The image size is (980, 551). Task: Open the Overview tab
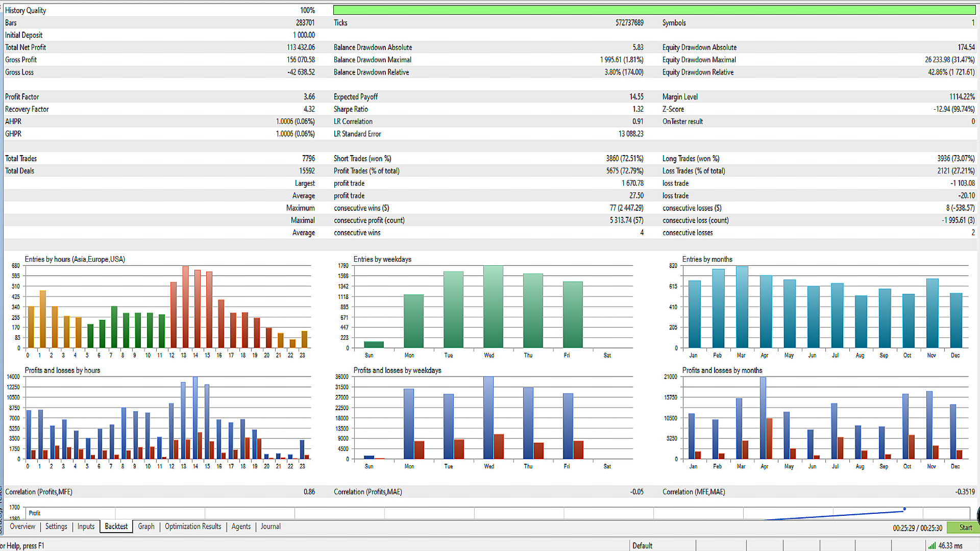click(x=22, y=527)
